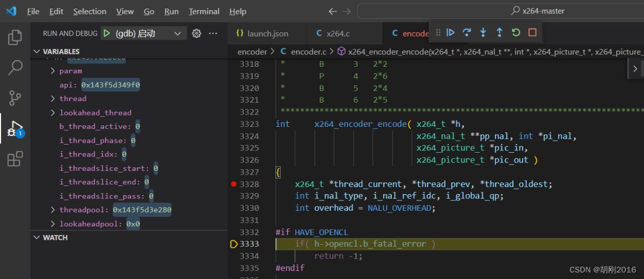Click Continue in debug toolbar
Image resolution: width=644 pixels, height=279 pixels.
point(451,33)
